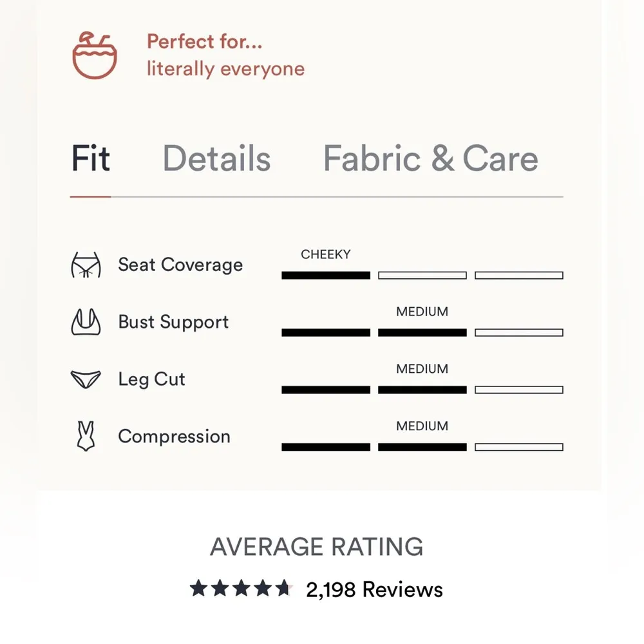Click the Perfect for... heading
Image resolution: width=644 pixels, height=644 pixels.
coord(204,42)
